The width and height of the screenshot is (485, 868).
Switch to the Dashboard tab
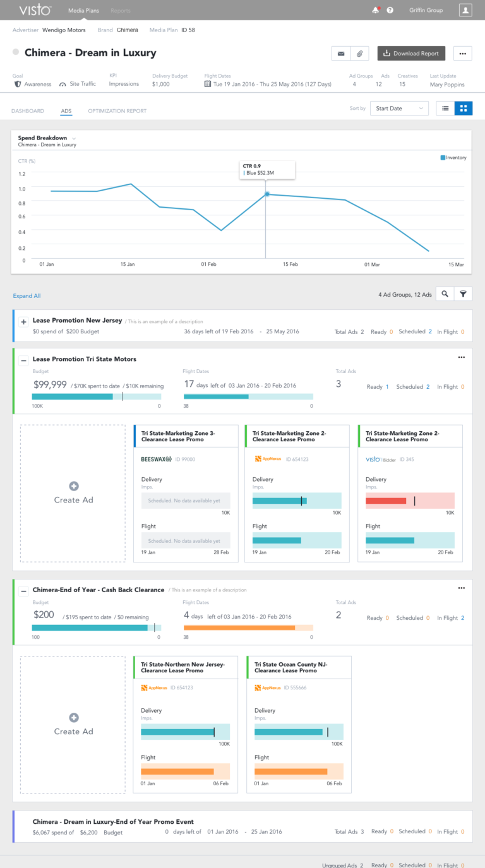pyautogui.click(x=28, y=110)
